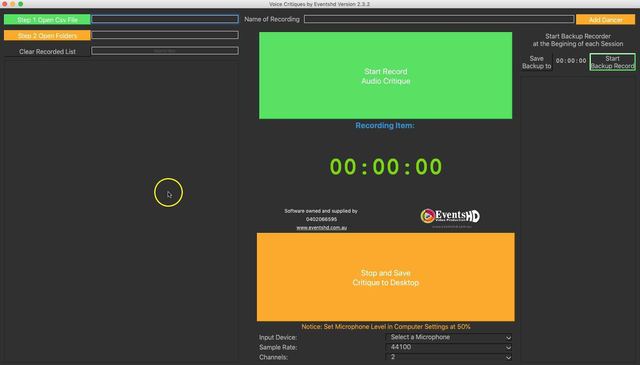Open the Input Device microphone dropdown
This screenshot has width=640, height=365.
449,337
